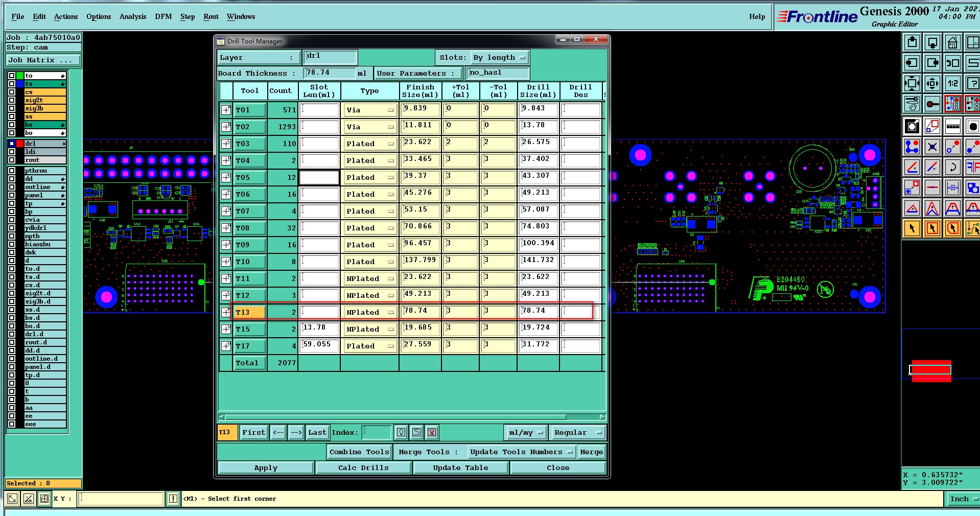Toggle the checkbox for layer 'pthrou'
Image resolution: width=980 pixels, height=516 pixels.
[11, 171]
